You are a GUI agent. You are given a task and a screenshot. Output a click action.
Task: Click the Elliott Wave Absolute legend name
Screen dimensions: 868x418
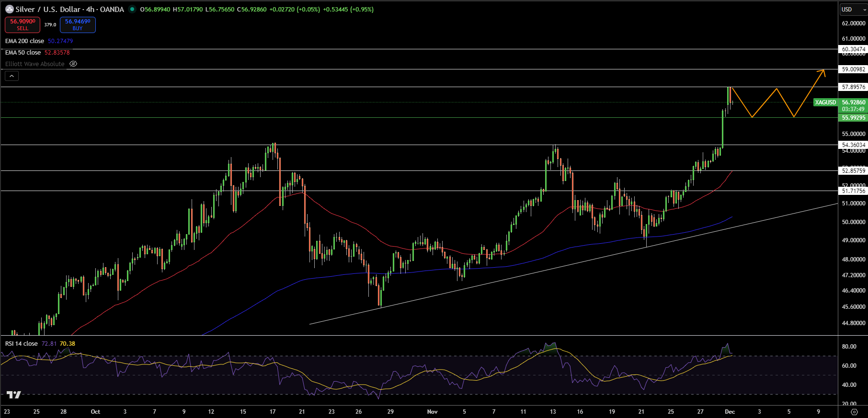tap(34, 64)
